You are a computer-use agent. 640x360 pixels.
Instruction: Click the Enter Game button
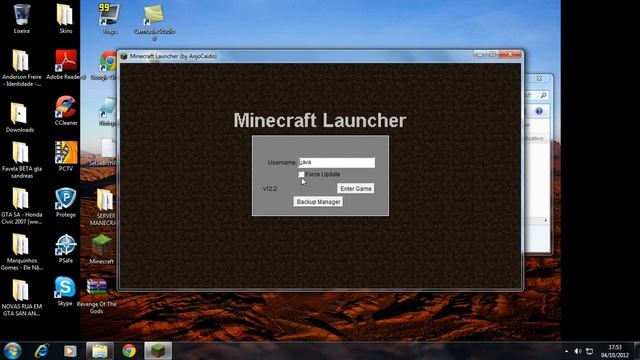[x=356, y=189]
